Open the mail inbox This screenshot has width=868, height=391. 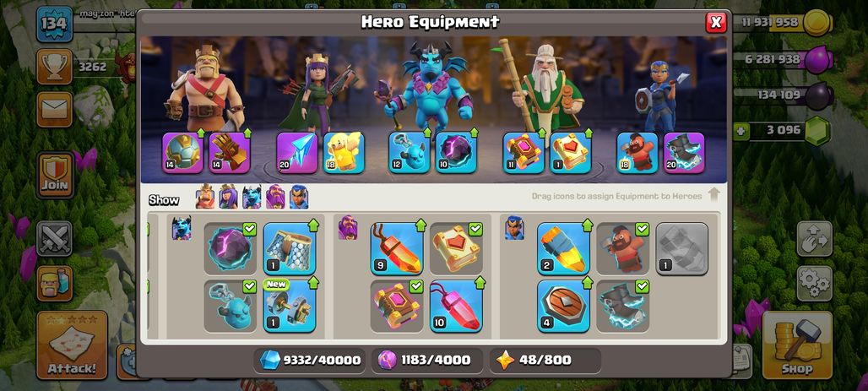point(54,110)
